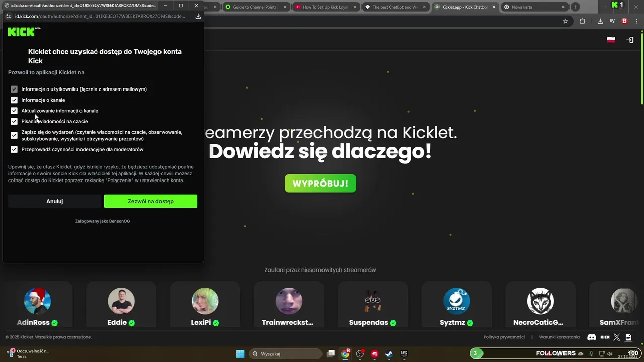Select the Syztmz streamer avatar
Screen dimensions: 644x362
pyautogui.click(x=457, y=301)
